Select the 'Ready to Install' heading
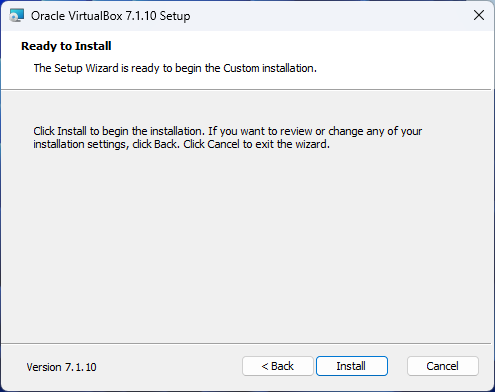The image size is (495, 392). tap(66, 46)
